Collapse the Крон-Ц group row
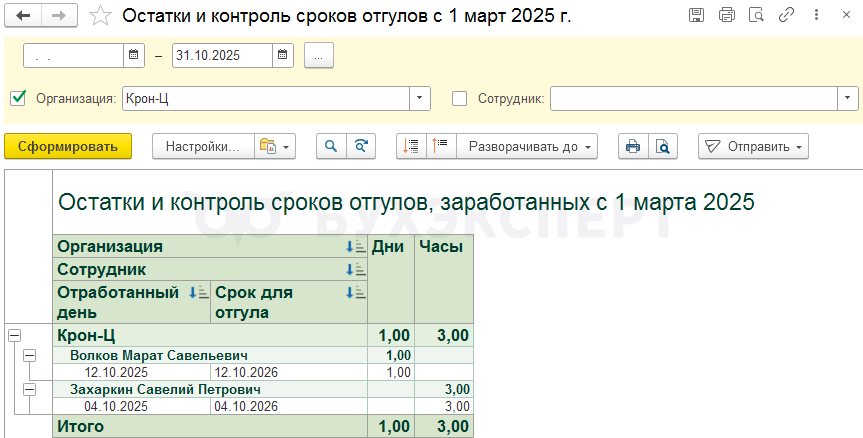Image resolution: width=863 pixels, height=438 pixels. click(14, 336)
